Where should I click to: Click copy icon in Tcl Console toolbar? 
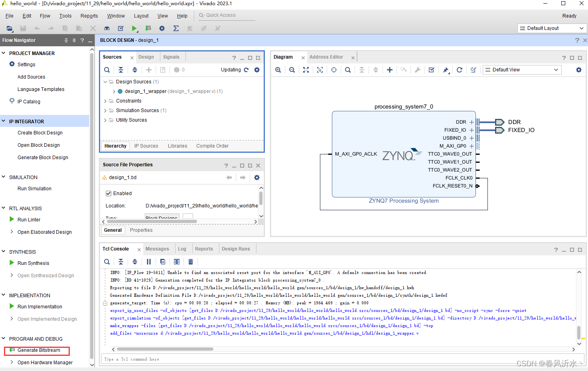163,262
